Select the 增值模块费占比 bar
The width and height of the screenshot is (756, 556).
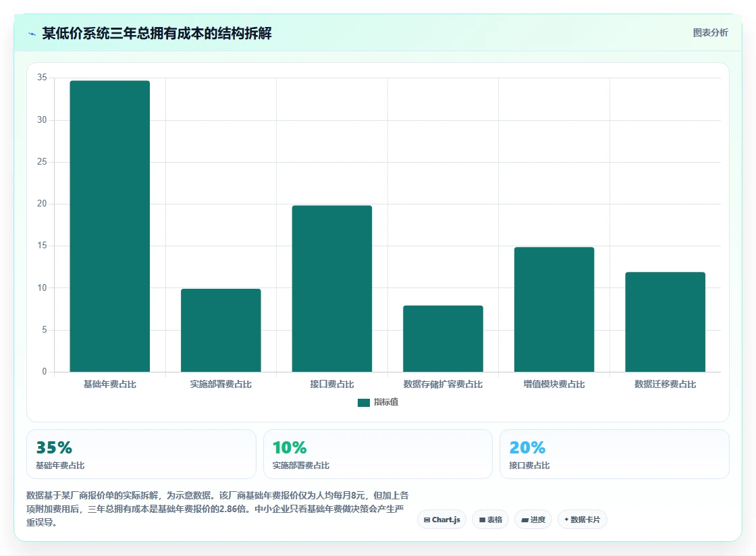[554, 309]
